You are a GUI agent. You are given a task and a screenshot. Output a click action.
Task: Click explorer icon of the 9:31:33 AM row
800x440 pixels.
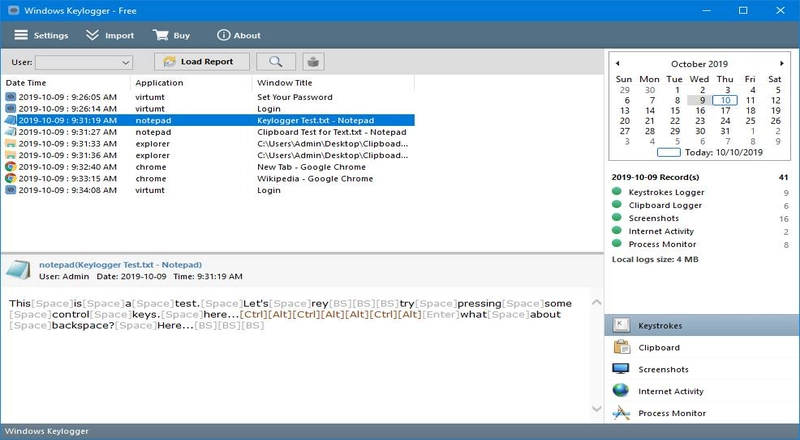(x=11, y=143)
